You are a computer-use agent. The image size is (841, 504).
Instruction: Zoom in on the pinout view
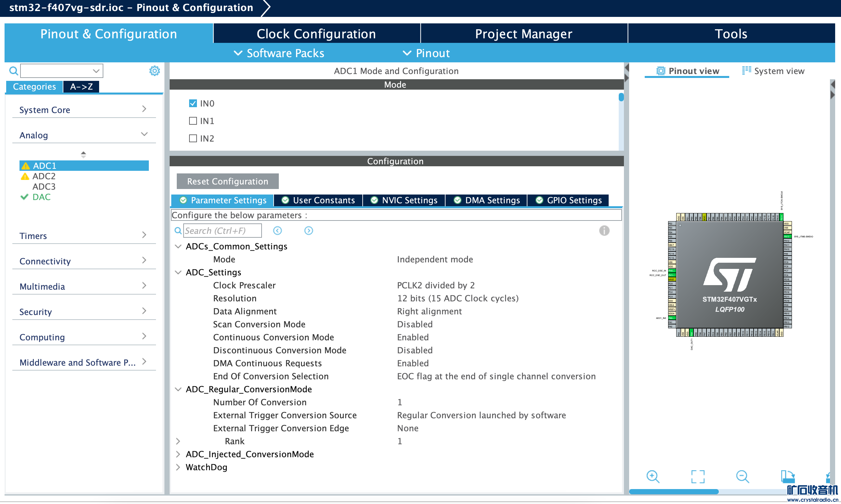tap(653, 476)
